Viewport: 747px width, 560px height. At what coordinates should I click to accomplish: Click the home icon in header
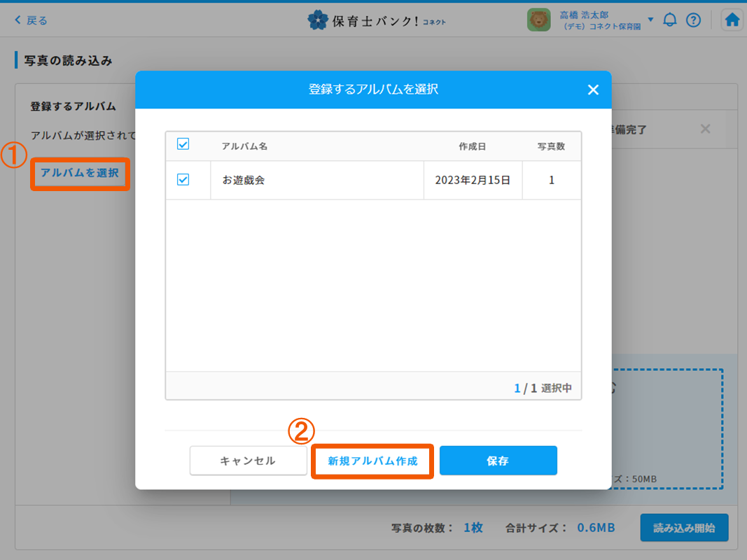point(732,20)
